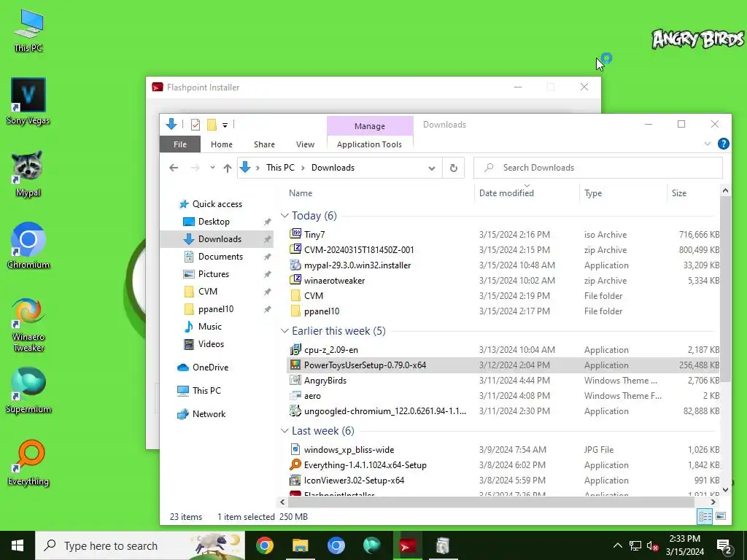Collapse the Today (6) group
The height and width of the screenshot is (560, 747).
pyautogui.click(x=285, y=216)
